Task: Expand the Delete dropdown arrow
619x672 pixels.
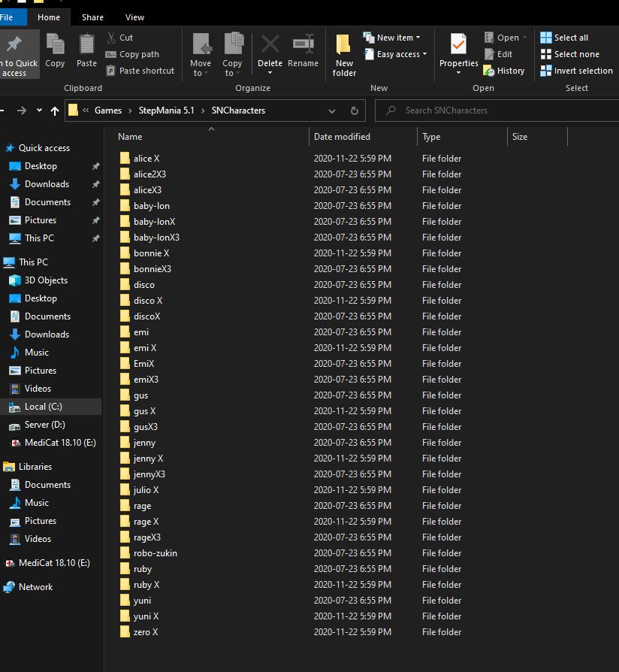Action: (270, 73)
